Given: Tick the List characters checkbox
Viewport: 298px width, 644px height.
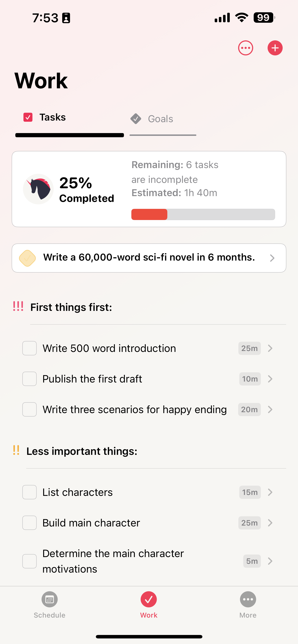Looking at the screenshot, I should 29,492.
